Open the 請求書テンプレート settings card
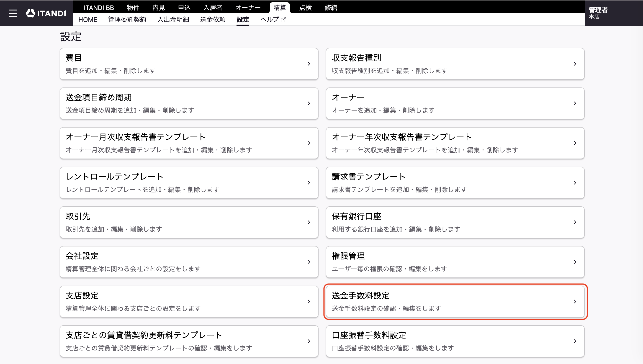643x364 pixels. pos(455,182)
